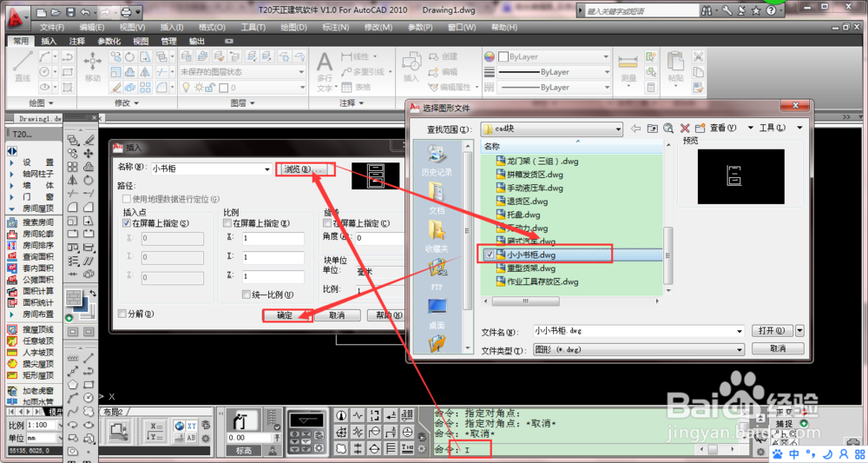This screenshot has height=463, width=868.
Task: Click the 桌面 desktop shortcut in the file dialog
Action: click(x=437, y=313)
